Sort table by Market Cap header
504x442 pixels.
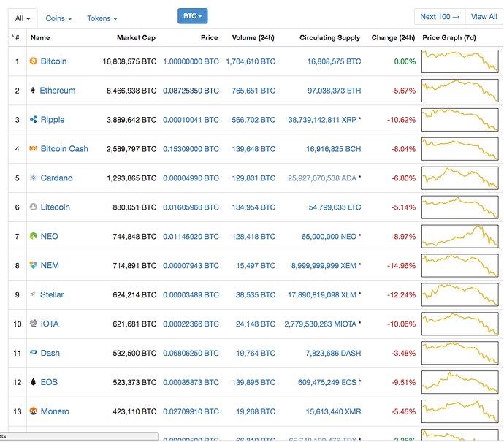pos(136,37)
